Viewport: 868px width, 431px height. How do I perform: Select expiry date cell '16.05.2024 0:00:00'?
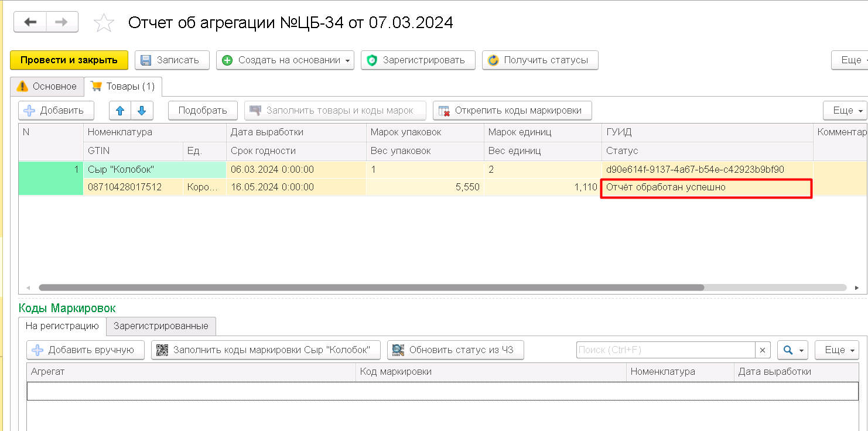coord(296,187)
